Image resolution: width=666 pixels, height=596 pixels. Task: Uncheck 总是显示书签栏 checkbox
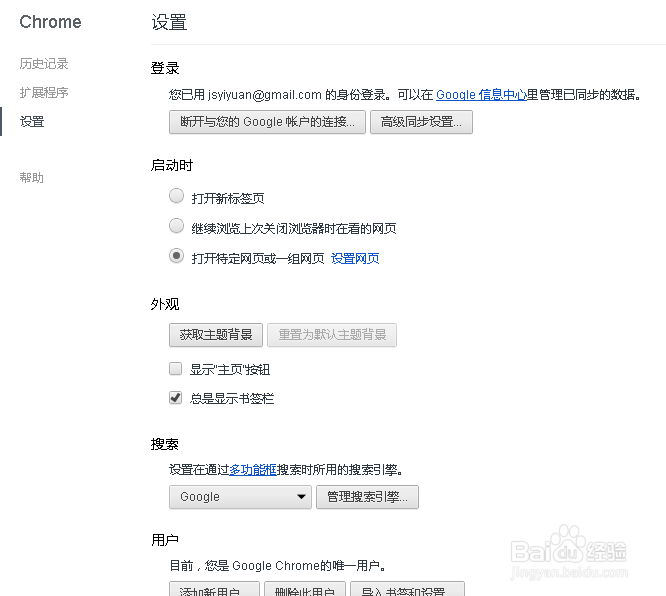click(x=175, y=398)
